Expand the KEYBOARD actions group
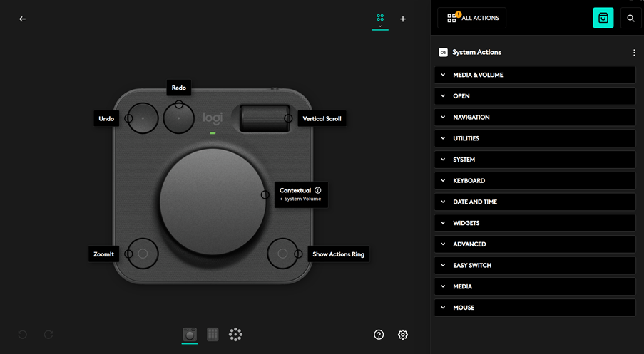The image size is (644, 354). (534, 181)
